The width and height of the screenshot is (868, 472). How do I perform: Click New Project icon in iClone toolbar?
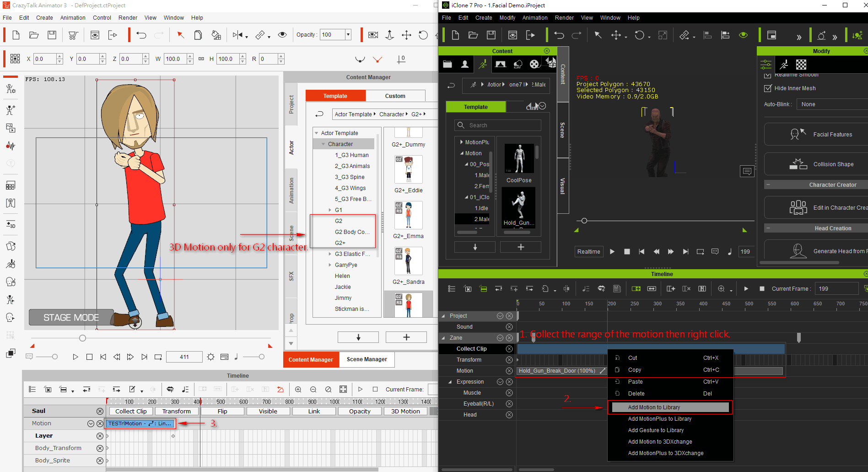pyautogui.click(x=455, y=35)
